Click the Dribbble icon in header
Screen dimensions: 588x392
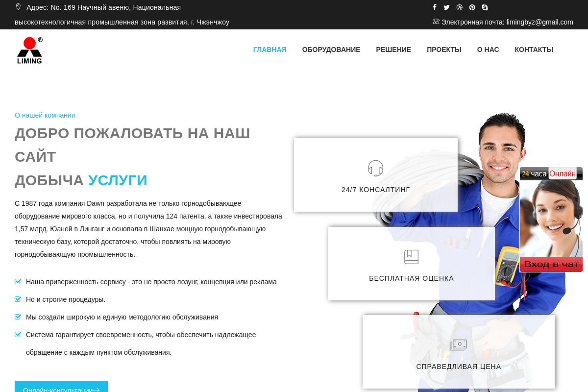[459, 7]
